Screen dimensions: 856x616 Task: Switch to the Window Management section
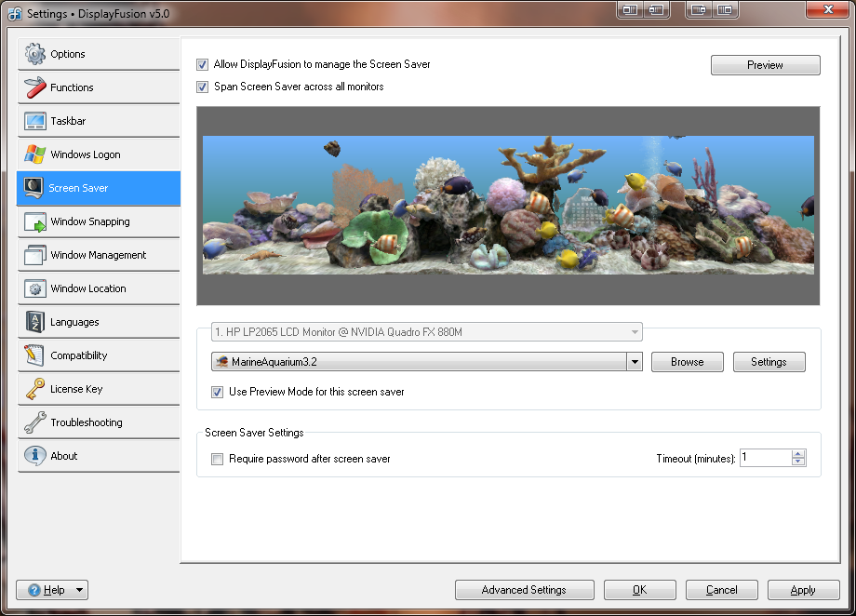pyautogui.click(x=98, y=255)
